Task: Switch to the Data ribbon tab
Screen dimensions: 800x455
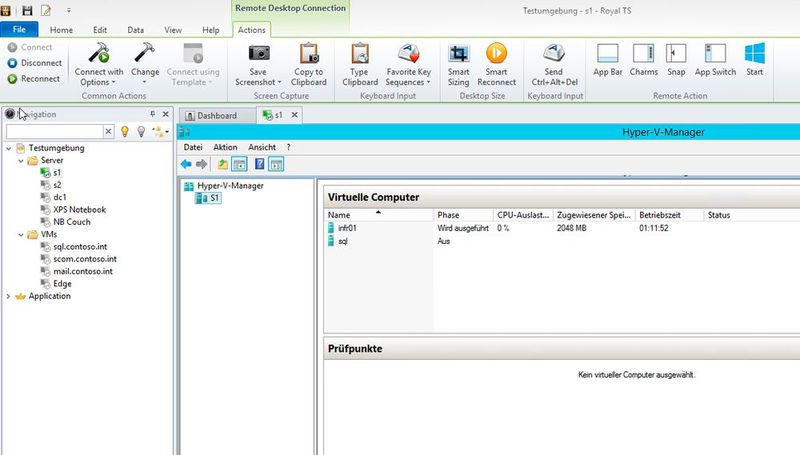Action: pyautogui.click(x=135, y=30)
